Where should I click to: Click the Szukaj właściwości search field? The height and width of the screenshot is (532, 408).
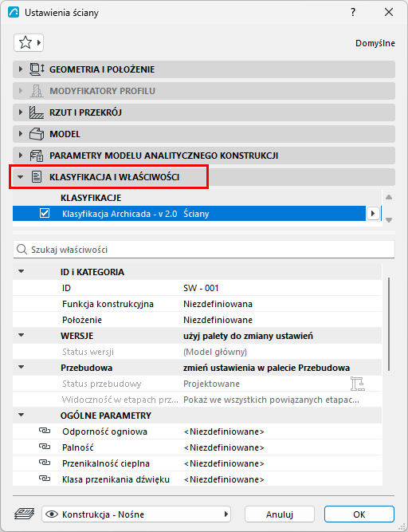(204, 250)
